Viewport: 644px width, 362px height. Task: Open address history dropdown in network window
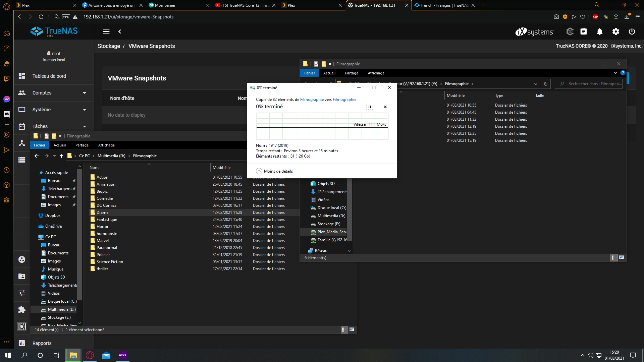coord(536,84)
